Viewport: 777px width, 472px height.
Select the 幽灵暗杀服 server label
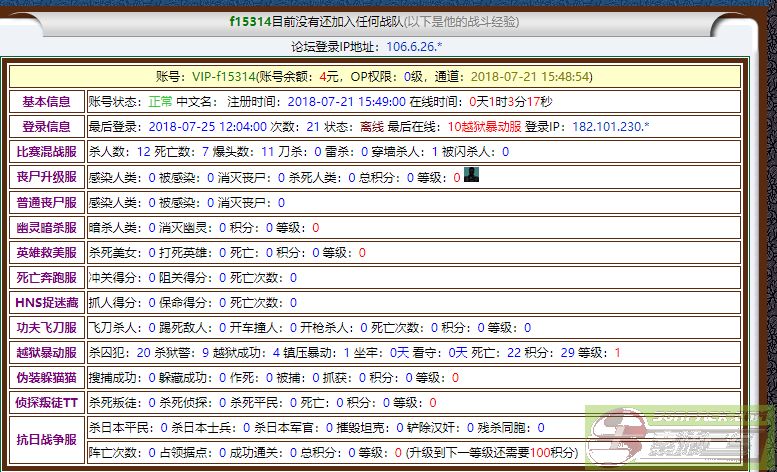tap(46, 227)
